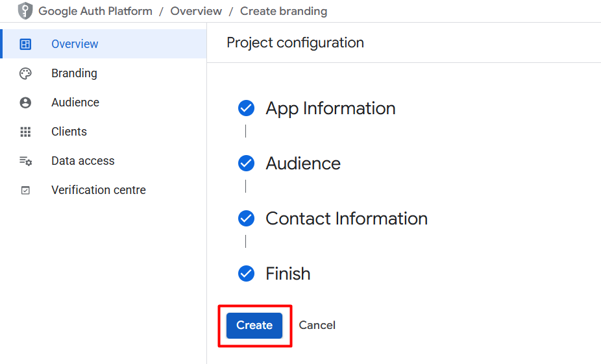This screenshot has height=364, width=601.
Task: Click the Cancel button
Action: click(317, 325)
